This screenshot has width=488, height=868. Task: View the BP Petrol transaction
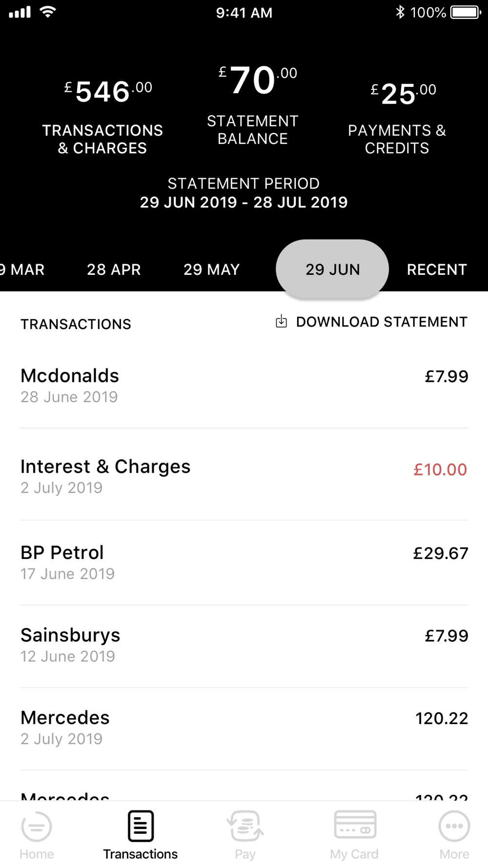coord(244,562)
